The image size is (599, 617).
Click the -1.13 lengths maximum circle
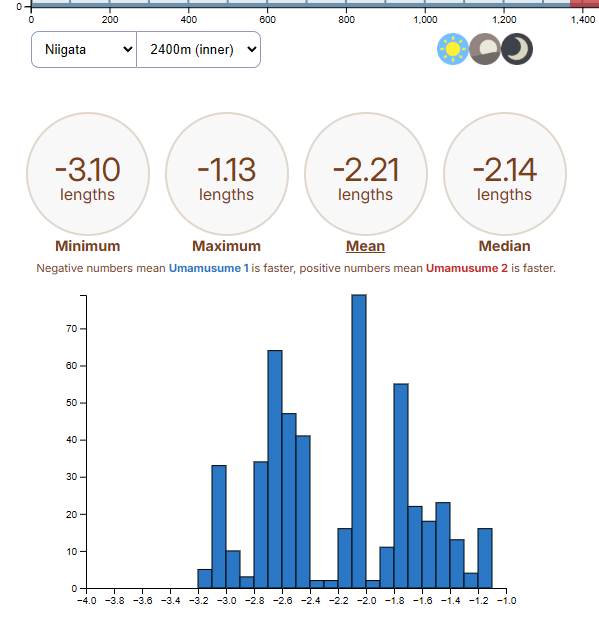coord(227,174)
